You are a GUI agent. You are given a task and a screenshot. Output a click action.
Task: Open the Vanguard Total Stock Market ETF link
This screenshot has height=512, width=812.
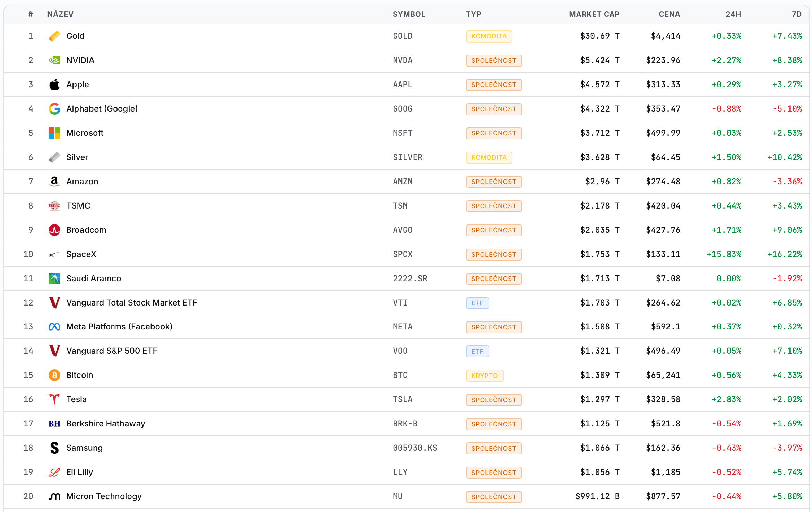131,303
